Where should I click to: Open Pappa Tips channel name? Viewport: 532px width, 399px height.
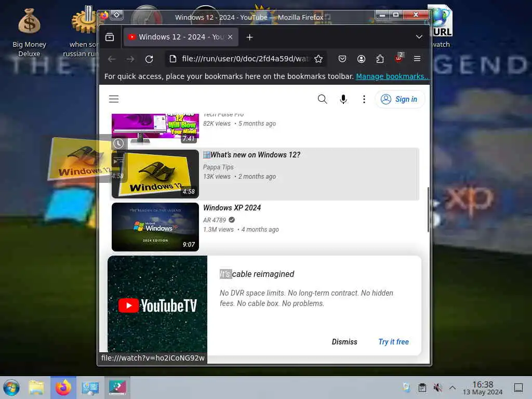[x=218, y=167]
